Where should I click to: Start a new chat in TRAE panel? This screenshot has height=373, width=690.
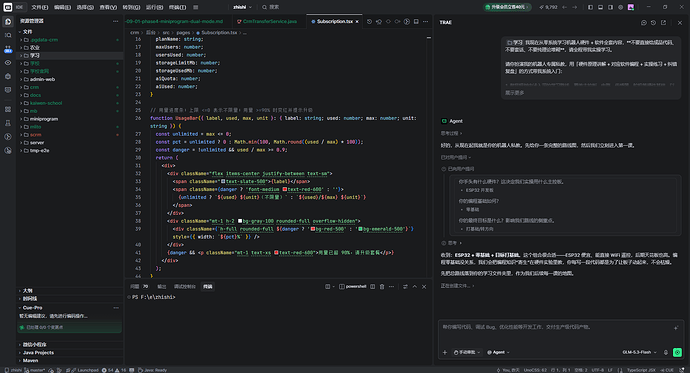pos(644,22)
